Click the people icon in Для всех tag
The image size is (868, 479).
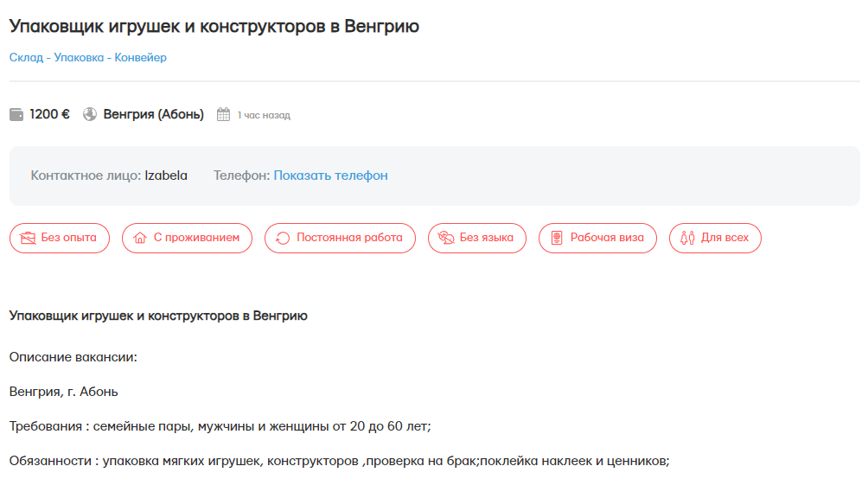[687, 238]
